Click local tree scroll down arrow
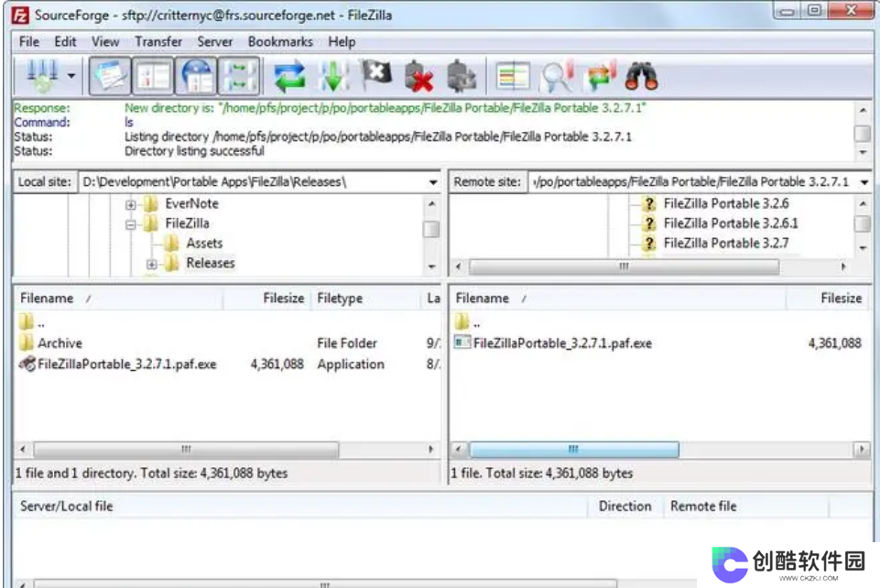This screenshot has width=880, height=588. click(431, 267)
